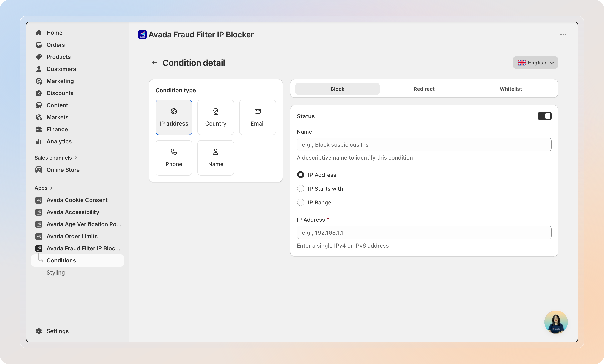
Task: Toggle the Status switch
Action: [544, 116]
